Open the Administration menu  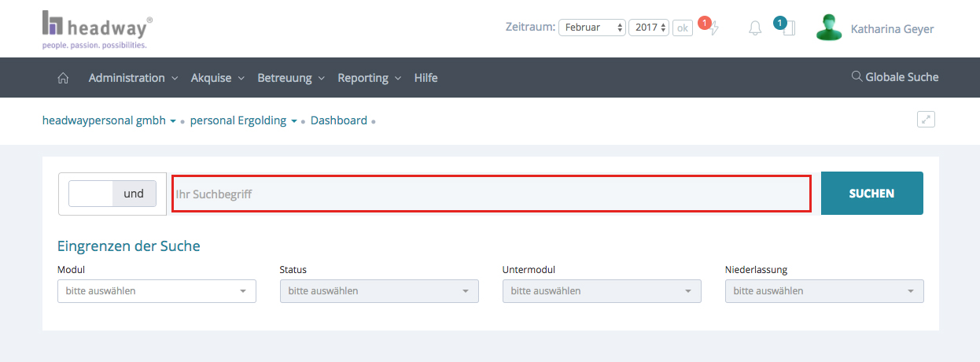tap(133, 78)
